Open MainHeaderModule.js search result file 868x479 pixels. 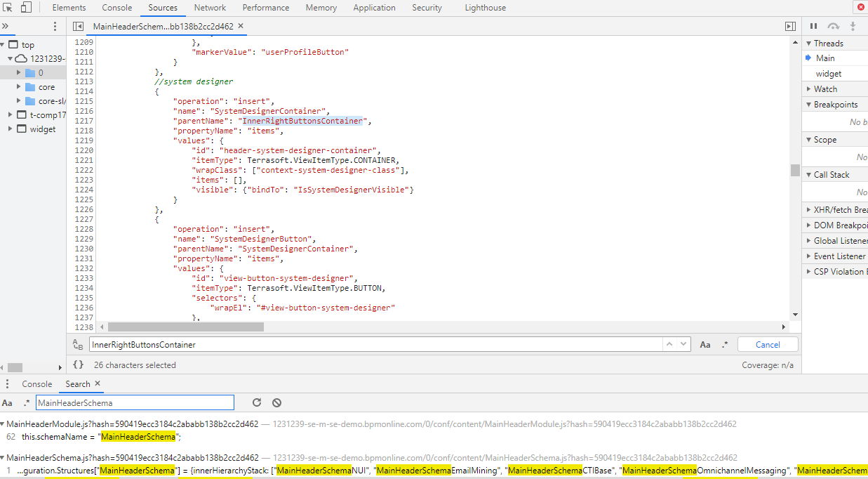point(133,424)
